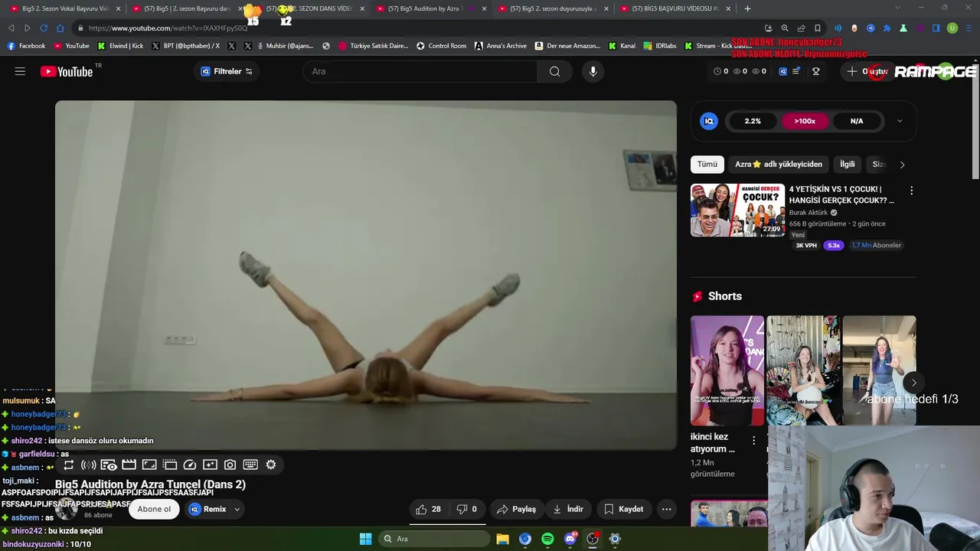The height and width of the screenshot is (551, 980).
Task: Open the playback speed gauge icon
Action: point(190,465)
